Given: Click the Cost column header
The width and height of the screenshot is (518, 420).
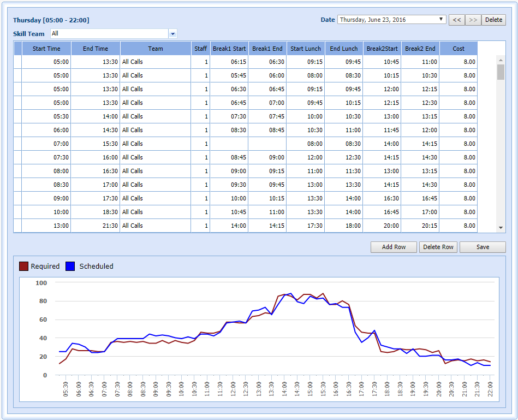Looking at the screenshot, I should click(459, 49).
